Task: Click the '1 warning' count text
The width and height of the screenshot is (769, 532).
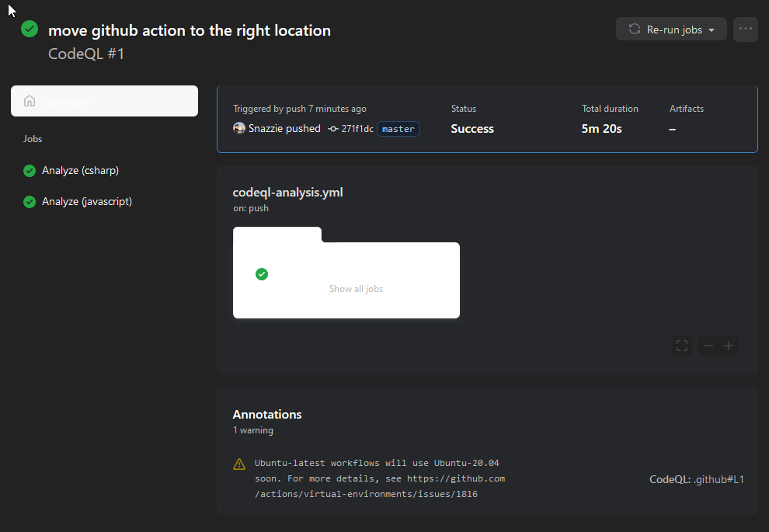Action: click(253, 430)
